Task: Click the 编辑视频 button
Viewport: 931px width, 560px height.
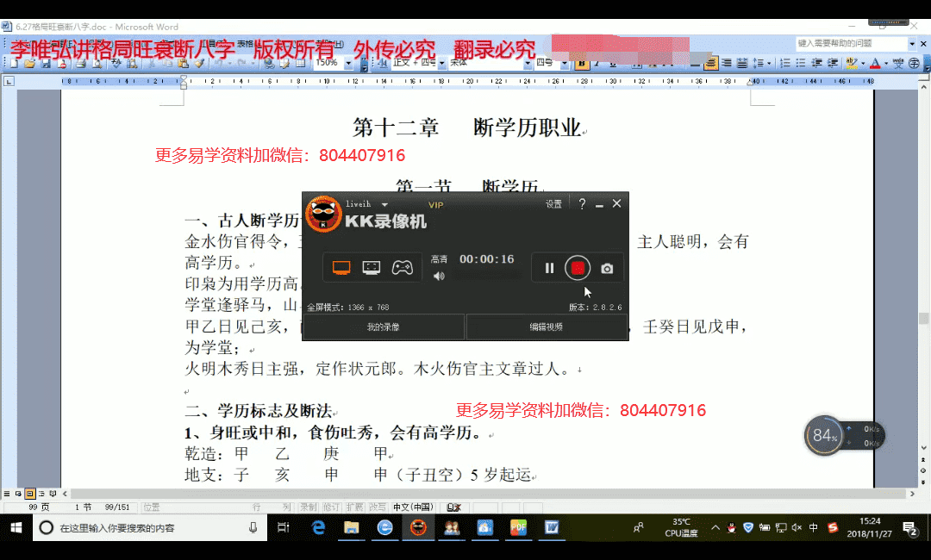Action: pyautogui.click(x=547, y=327)
